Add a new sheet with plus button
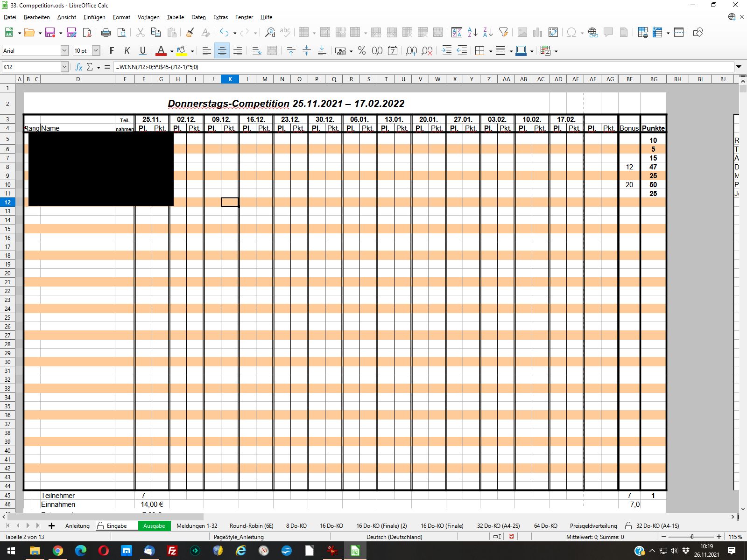Viewport: 747px width, 560px height. pos(51,525)
